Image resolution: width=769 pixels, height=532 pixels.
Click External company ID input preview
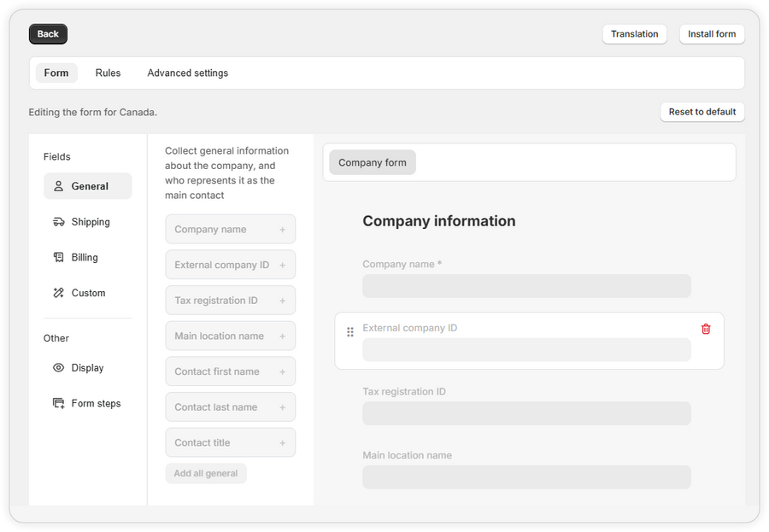point(526,349)
